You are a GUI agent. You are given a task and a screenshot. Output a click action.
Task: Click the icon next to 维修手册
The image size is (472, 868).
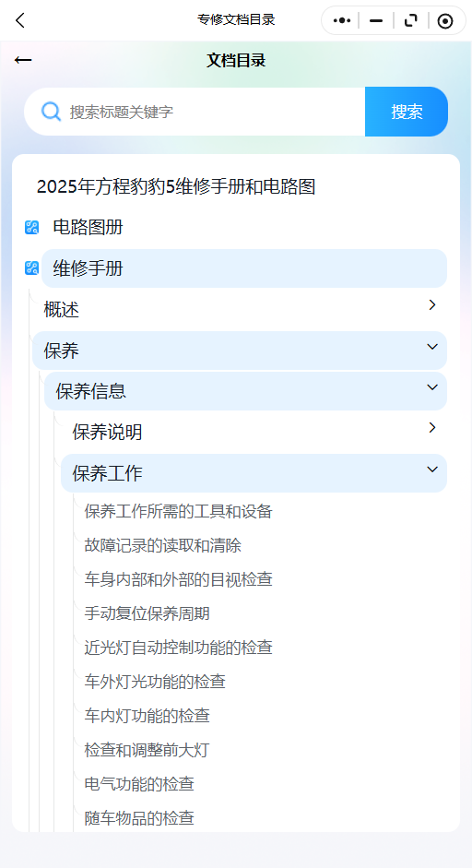(x=31, y=268)
